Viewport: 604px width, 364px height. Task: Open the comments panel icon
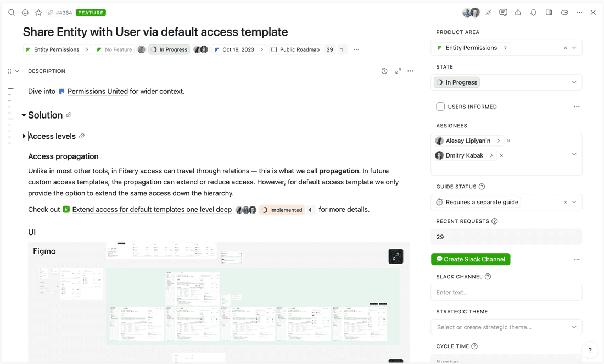point(503,13)
